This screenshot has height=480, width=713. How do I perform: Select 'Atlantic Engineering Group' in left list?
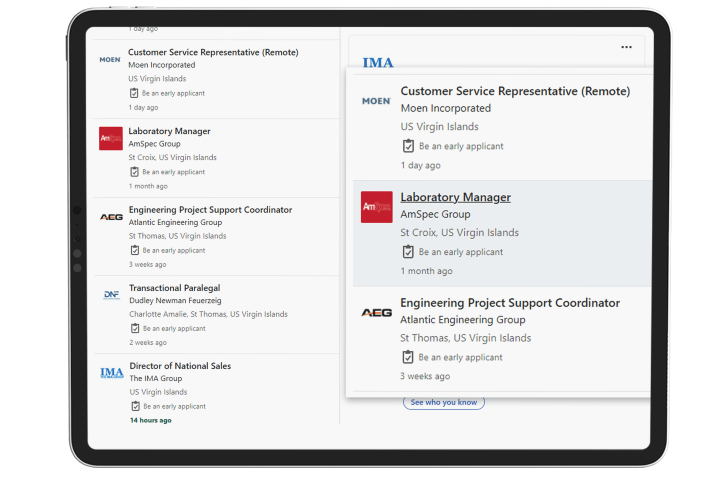[176, 222]
